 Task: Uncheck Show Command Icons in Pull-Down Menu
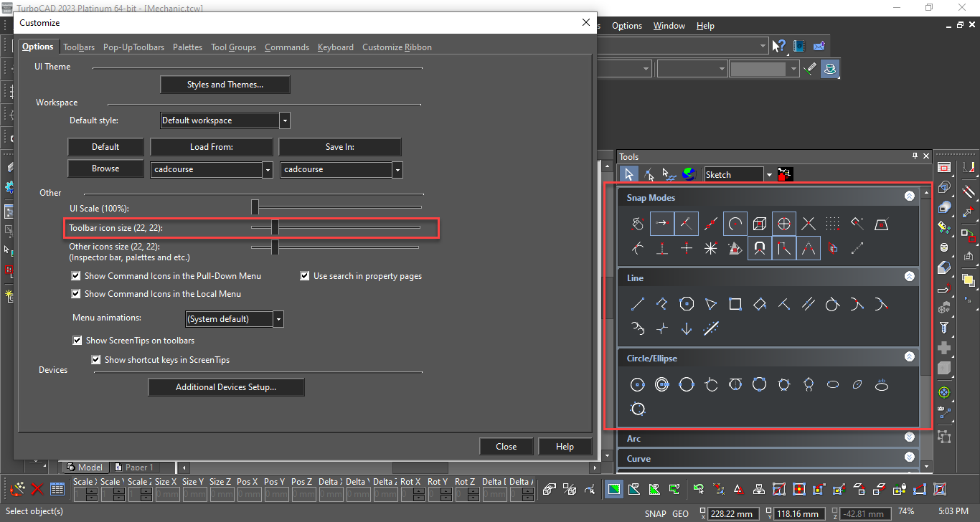click(76, 276)
